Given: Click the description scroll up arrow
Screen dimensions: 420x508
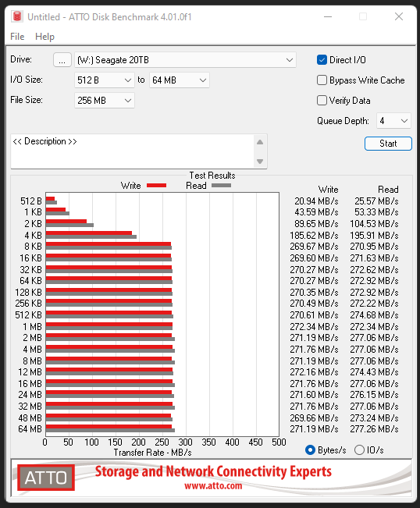Looking at the screenshot, I should [x=260, y=142].
